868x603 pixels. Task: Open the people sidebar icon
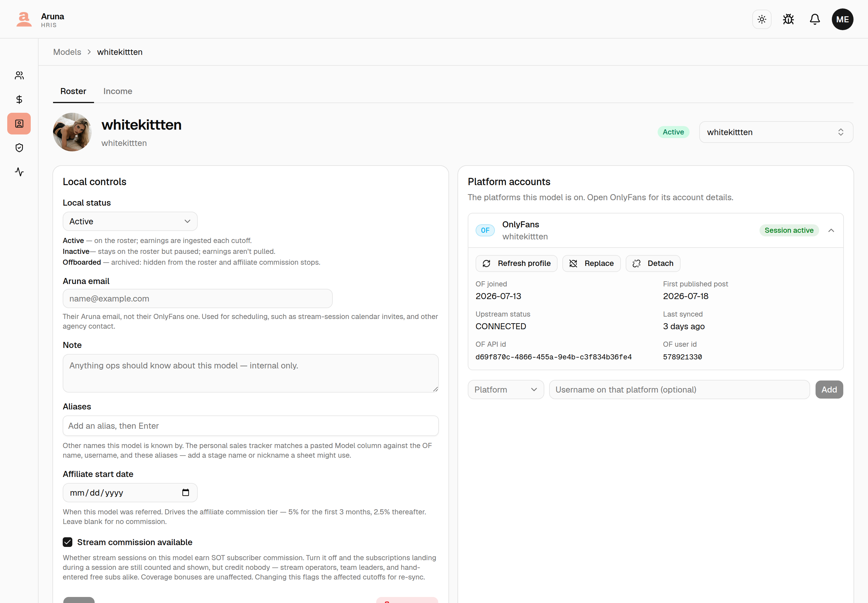[19, 76]
